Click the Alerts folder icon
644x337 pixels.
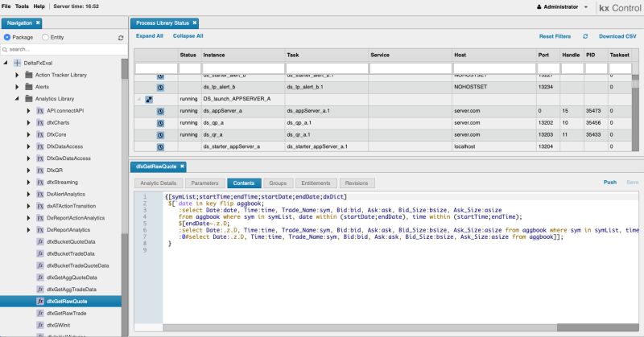(29, 87)
